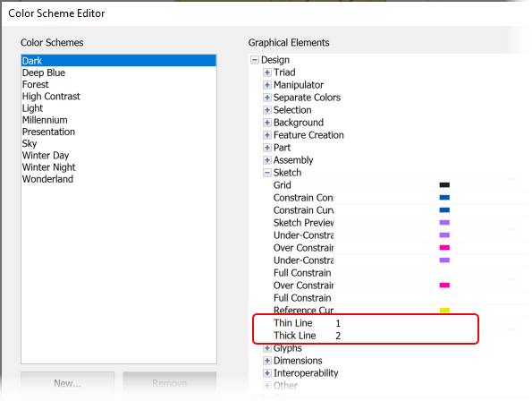Open the Grid color swatch
This screenshot has width=532, height=401.
point(444,185)
